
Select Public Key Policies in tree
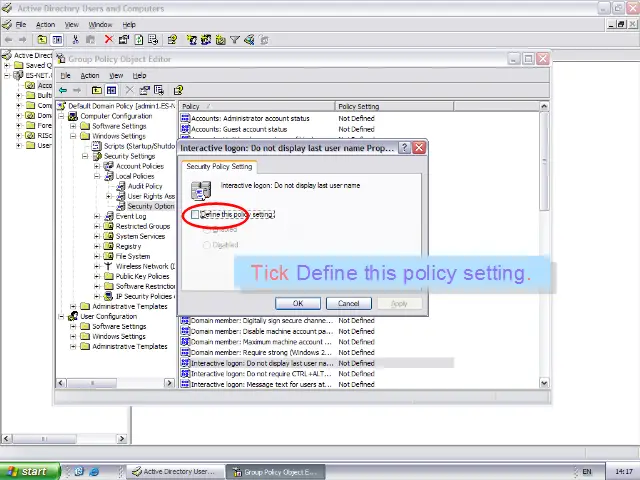142,276
